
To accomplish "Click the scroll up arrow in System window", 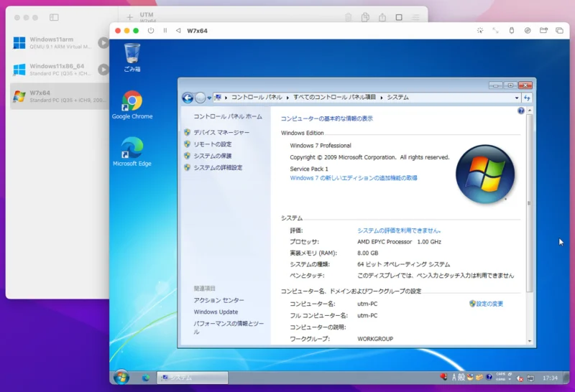I will click(x=530, y=111).
